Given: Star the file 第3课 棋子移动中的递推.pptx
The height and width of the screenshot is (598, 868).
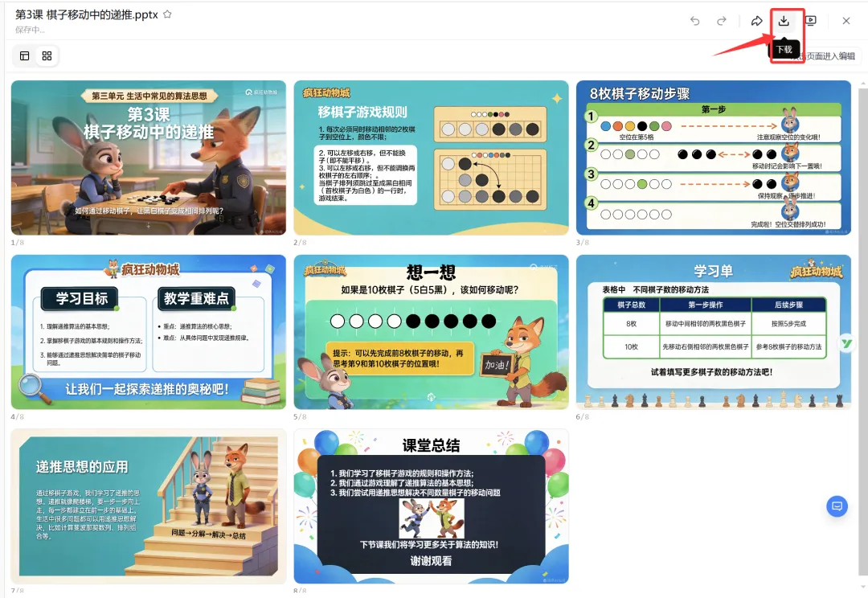Looking at the screenshot, I should (167, 14).
